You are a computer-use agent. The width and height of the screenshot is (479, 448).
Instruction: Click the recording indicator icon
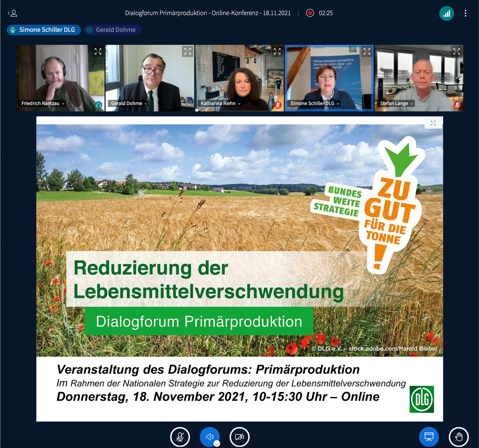point(310,13)
